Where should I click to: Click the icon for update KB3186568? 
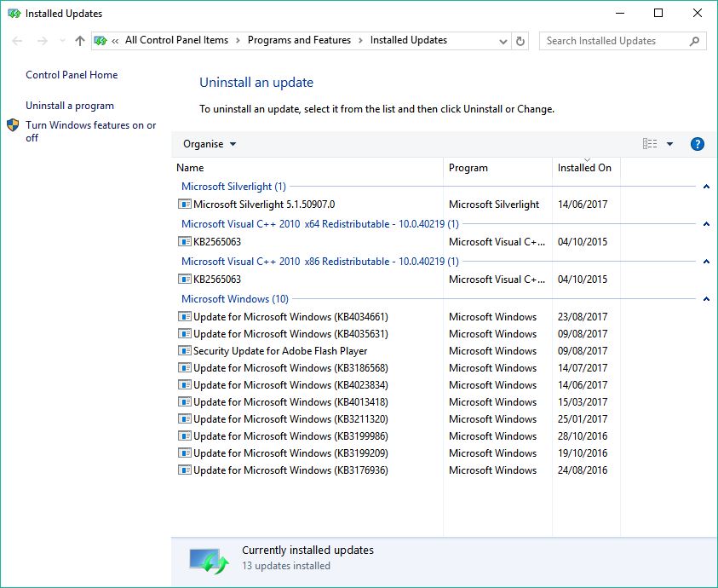point(184,367)
